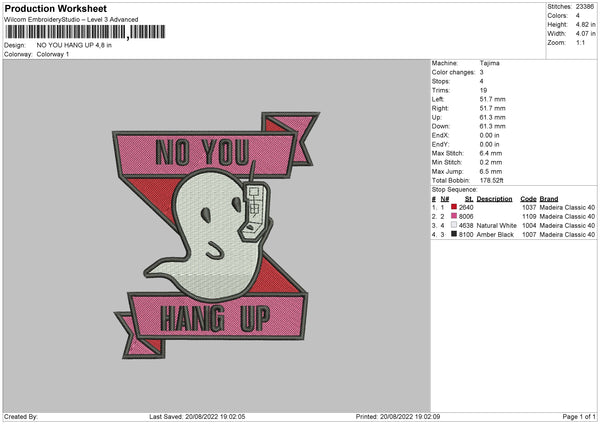600x424 pixels.
Task: Select the Tajima machine value
Action: pyautogui.click(x=489, y=63)
